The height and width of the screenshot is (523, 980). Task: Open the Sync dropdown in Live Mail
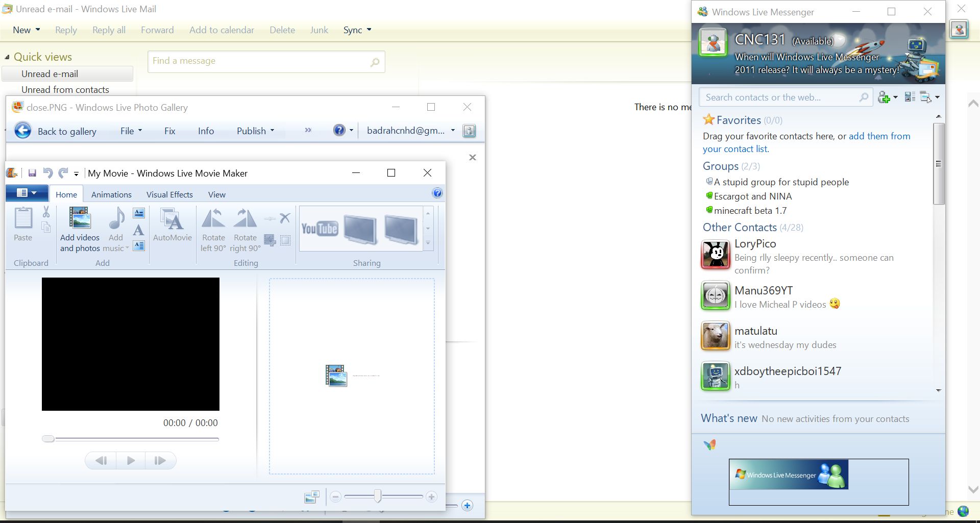tap(369, 30)
